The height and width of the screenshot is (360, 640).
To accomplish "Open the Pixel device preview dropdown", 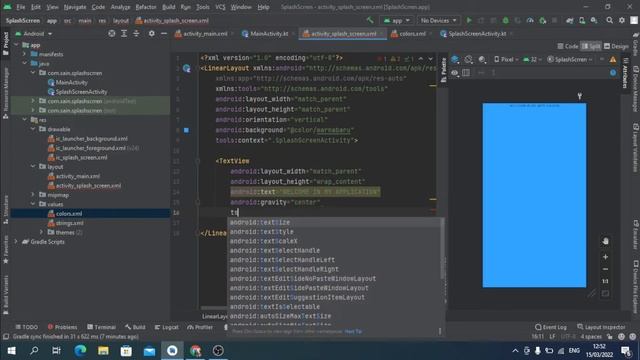I will tap(506, 60).
